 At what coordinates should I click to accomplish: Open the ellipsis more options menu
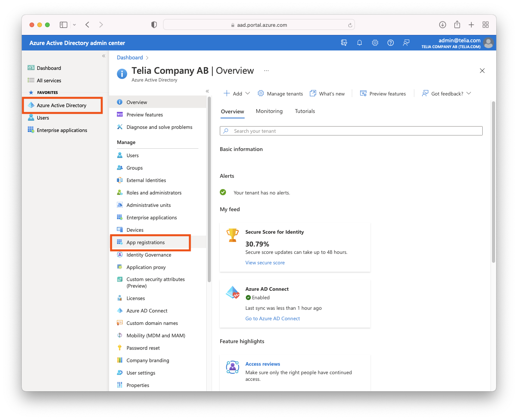point(266,71)
